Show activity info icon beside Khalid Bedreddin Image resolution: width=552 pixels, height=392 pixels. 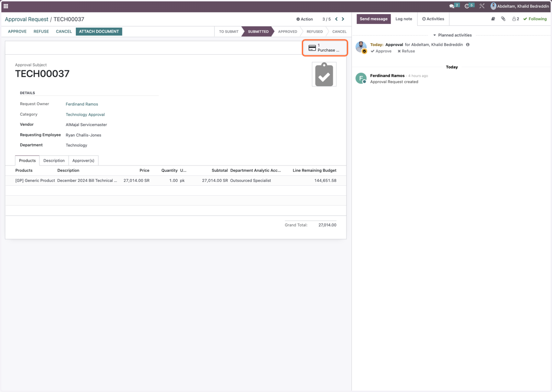point(468,45)
